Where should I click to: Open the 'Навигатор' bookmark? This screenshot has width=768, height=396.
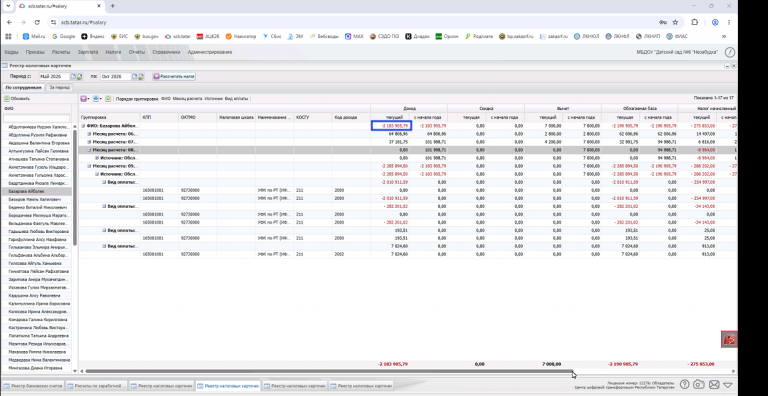coord(241,36)
